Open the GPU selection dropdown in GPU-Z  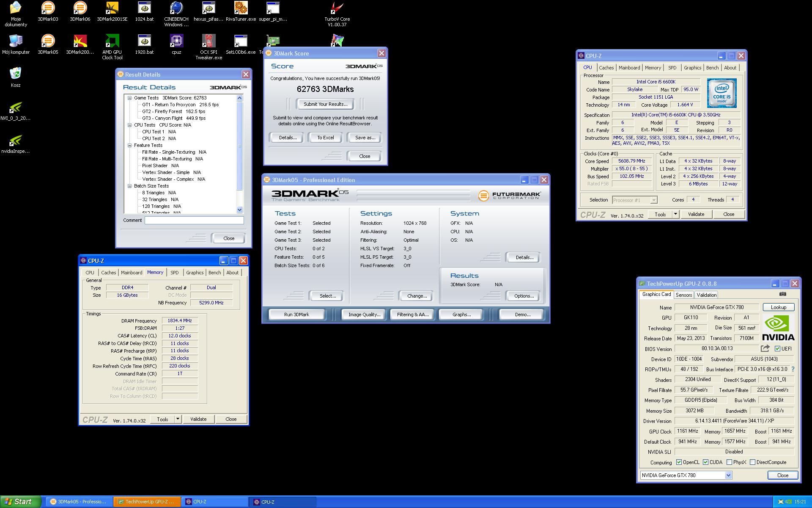[728, 475]
